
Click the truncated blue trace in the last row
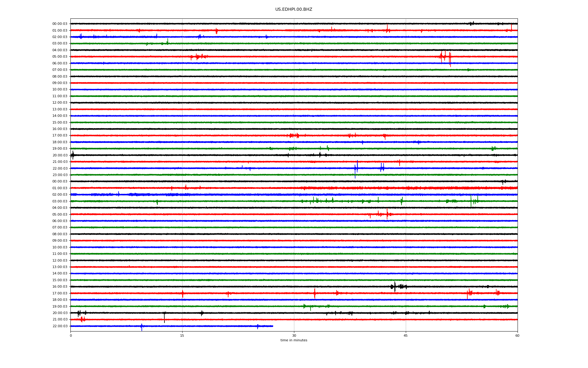point(172,326)
